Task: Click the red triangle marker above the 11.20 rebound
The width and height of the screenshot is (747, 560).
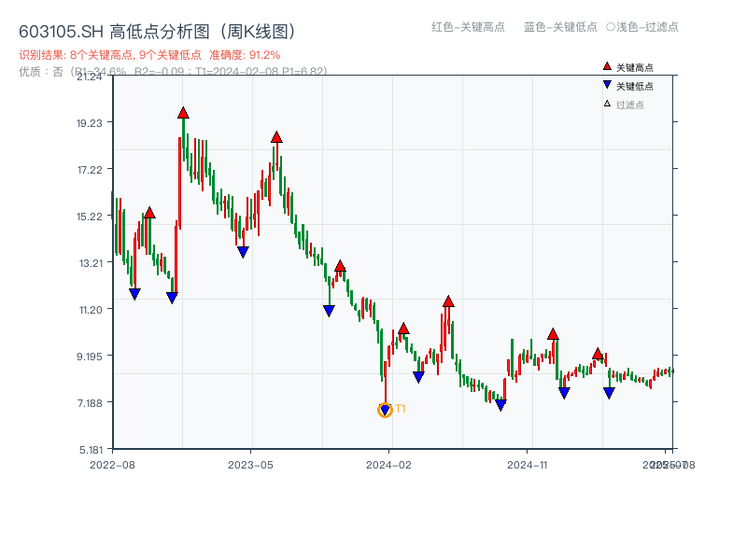Action: tap(448, 302)
